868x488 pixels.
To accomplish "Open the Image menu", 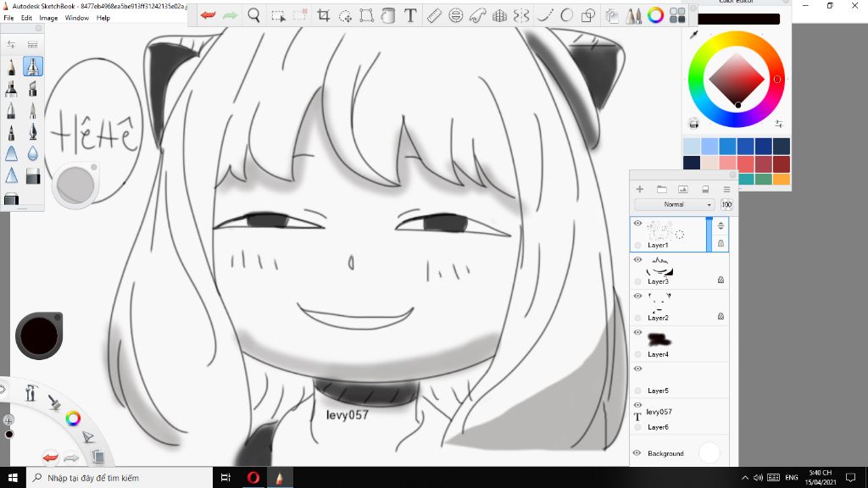I will (x=48, y=18).
